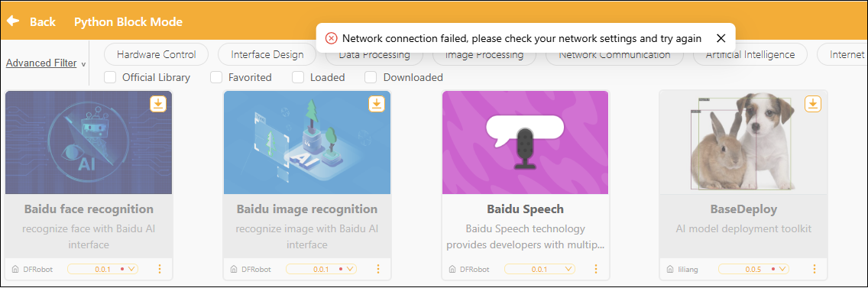Select the Artificial Intelligence category tab

[x=750, y=54]
